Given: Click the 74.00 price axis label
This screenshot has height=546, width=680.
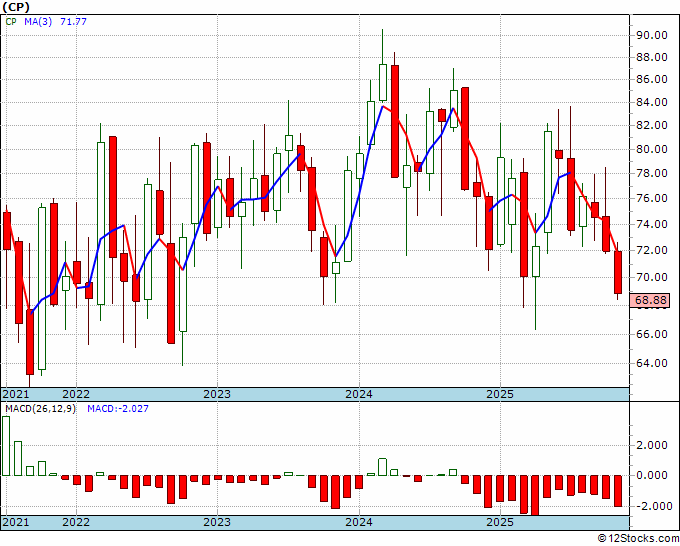Looking at the screenshot, I should click(x=652, y=224).
